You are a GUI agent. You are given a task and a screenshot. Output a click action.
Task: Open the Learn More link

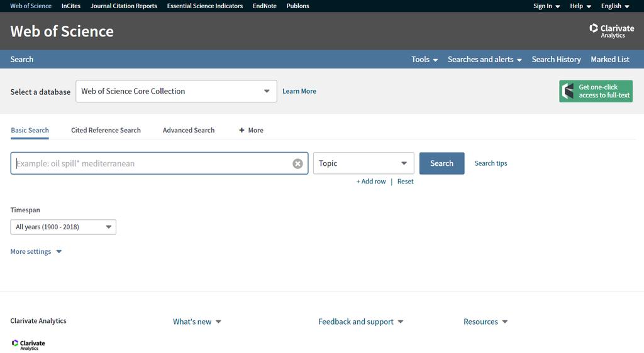[x=299, y=91]
